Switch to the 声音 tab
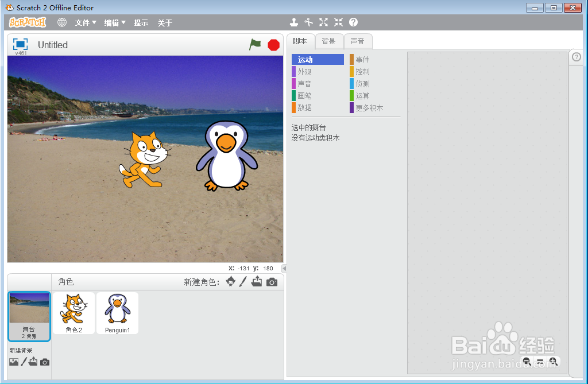This screenshot has width=588, height=384. point(358,41)
